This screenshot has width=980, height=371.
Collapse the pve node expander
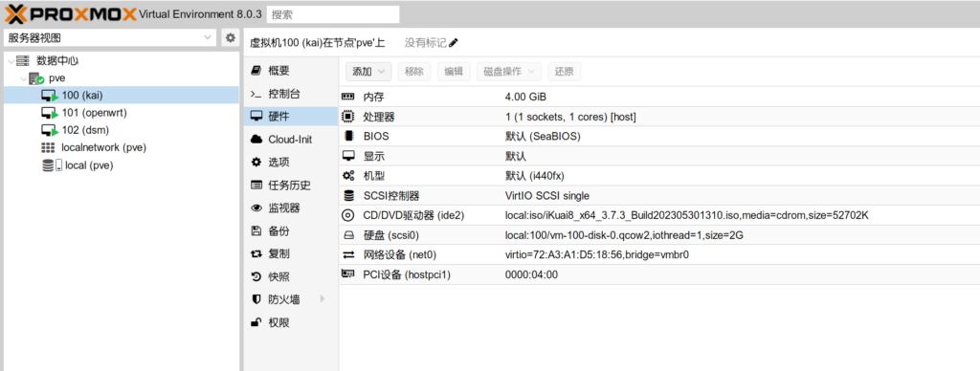click(23, 78)
